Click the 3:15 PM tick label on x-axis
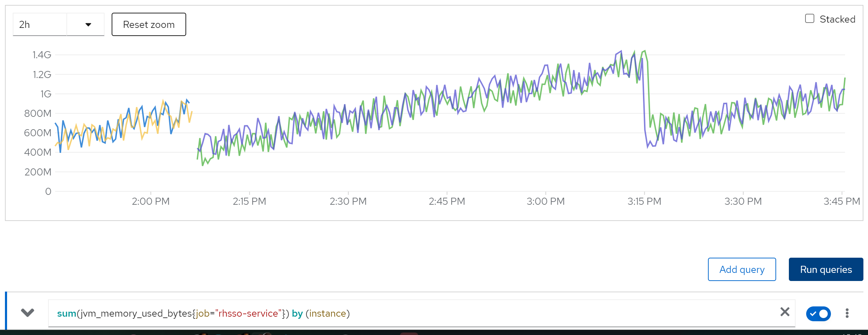This screenshot has width=868, height=335. pyautogui.click(x=644, y=202)
